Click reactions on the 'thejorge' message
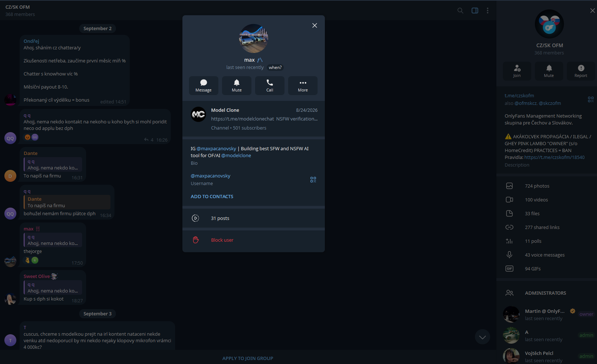The width and height of the screenshot is (597, 364). 31,260
